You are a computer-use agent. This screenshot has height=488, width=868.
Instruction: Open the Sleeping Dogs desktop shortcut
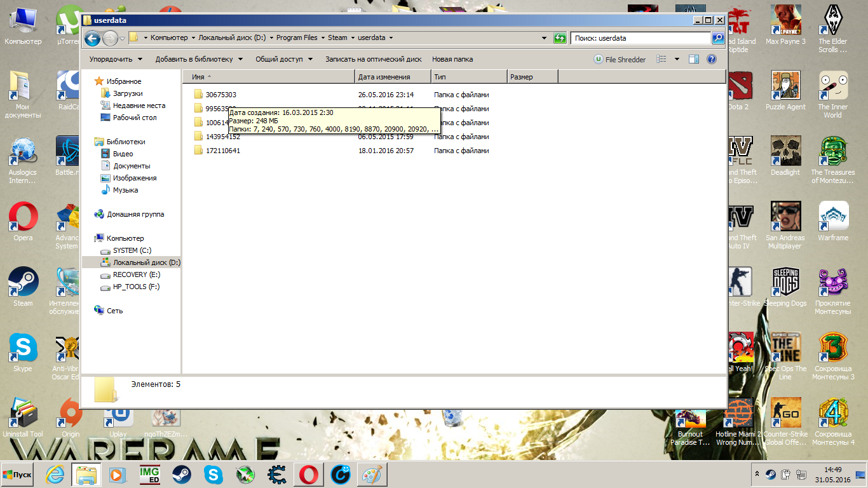[x=785, y=287]
